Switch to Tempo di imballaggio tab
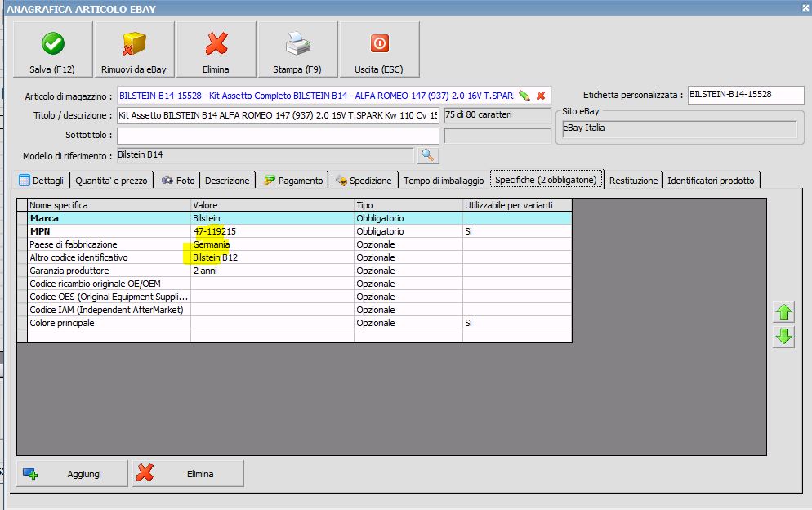 coord(444,181)
